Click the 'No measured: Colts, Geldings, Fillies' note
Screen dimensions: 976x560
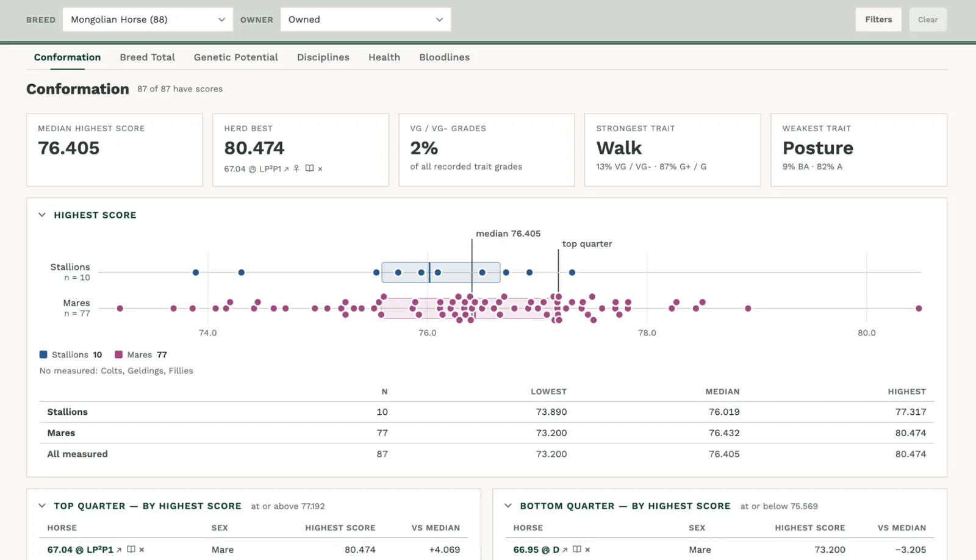click(x=116, y=371)
